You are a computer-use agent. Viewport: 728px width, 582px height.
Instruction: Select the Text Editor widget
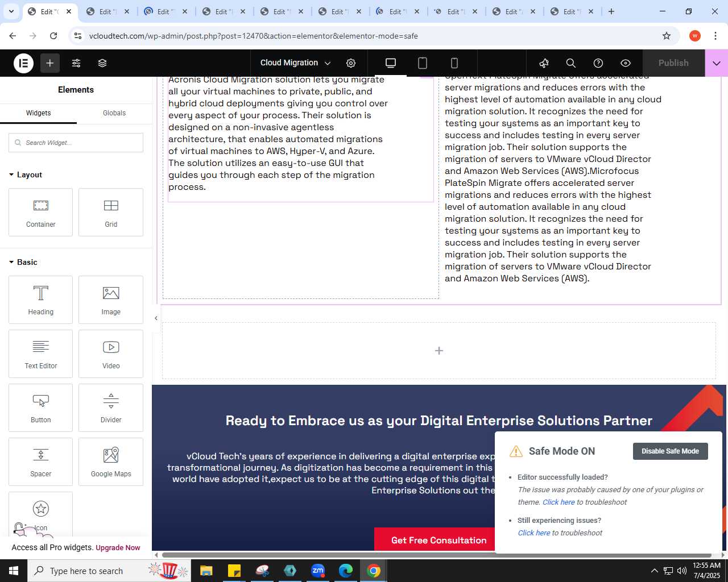click(x=40, y=354)
